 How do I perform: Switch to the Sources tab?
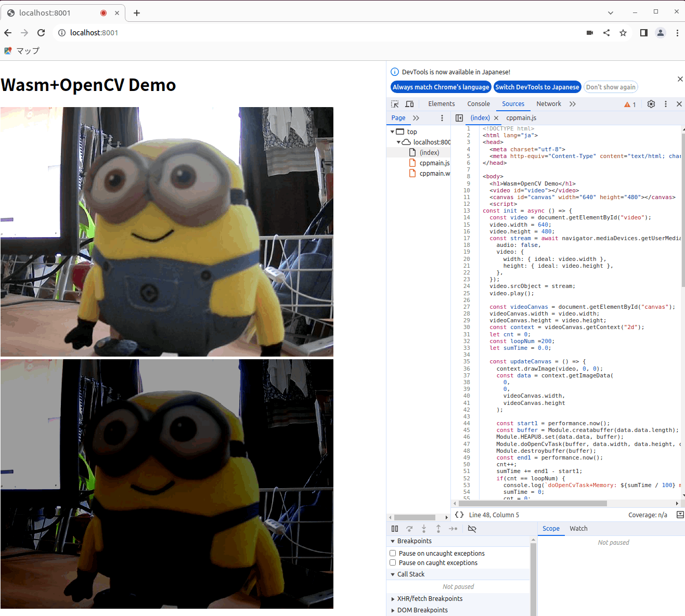coord(513,104)
